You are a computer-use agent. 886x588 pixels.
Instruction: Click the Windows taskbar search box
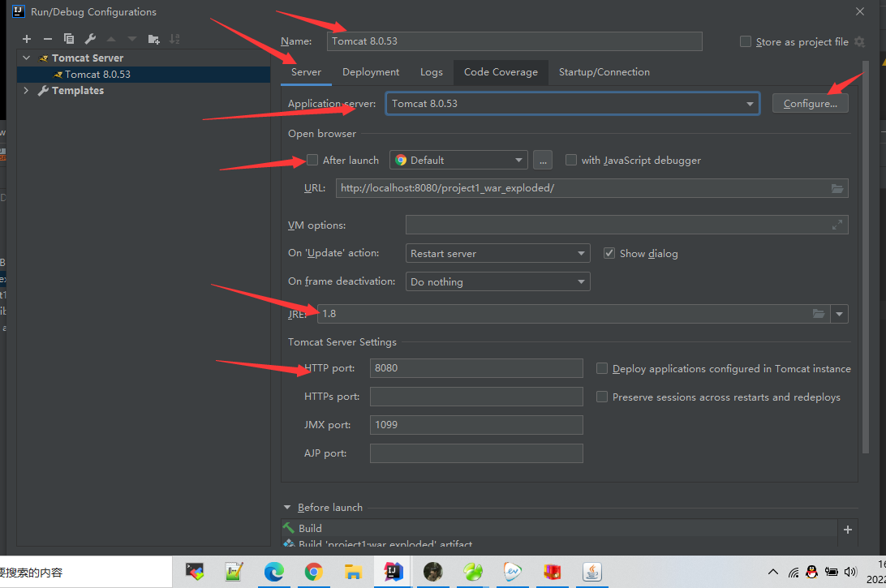click(x=86, y=572)
